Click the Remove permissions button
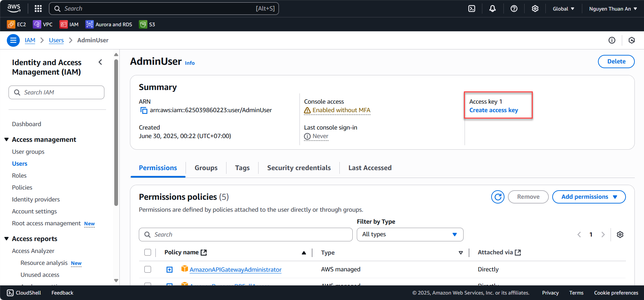This screenshot has width=644, height=300. coord(528,197)
